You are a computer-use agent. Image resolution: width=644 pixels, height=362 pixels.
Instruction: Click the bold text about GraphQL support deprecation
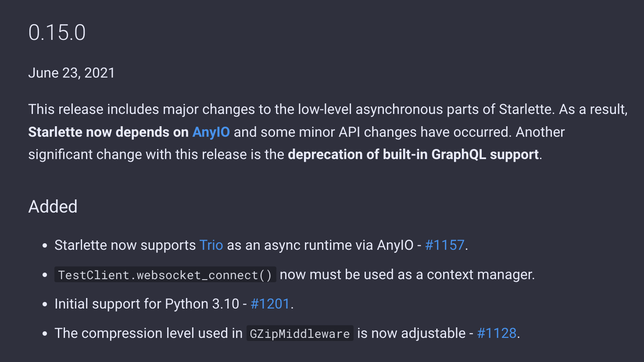(413, 155)
